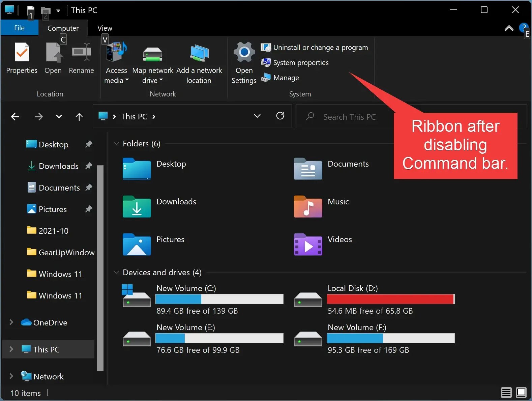Go up one level with the up arrow
The height and width of the screenshot is (401, 532).
[x=79, y=117]
